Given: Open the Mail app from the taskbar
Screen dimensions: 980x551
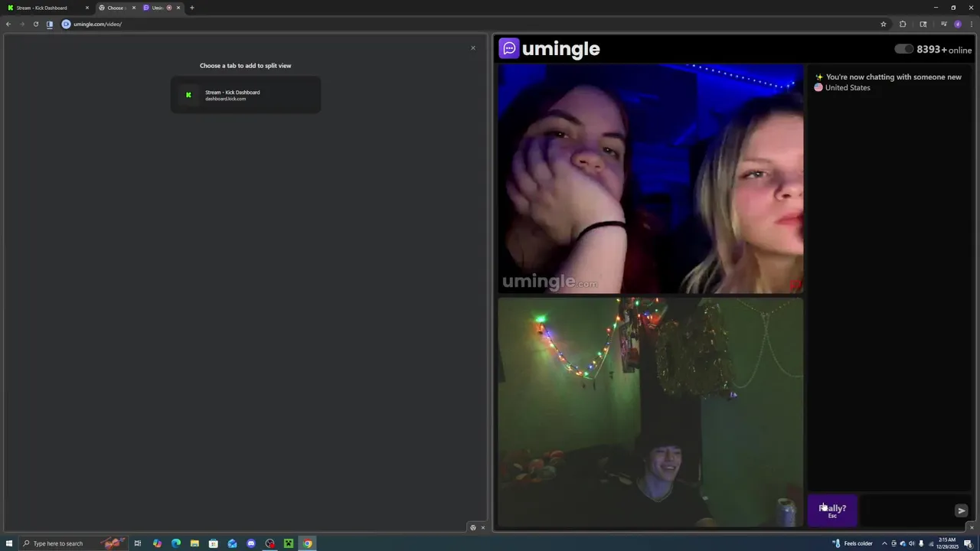Looking at the screenshot, I should click(x=232, y=543).
